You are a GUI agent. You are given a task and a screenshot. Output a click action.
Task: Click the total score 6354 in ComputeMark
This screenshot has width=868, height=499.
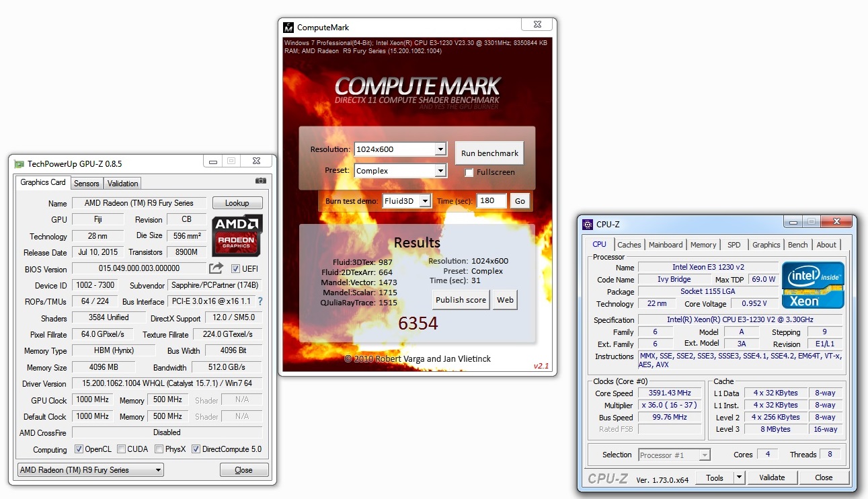[x=418, y=323]
